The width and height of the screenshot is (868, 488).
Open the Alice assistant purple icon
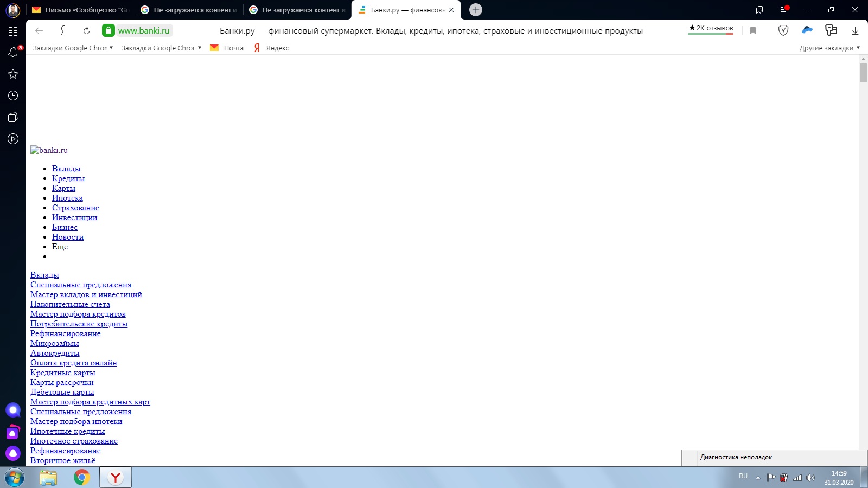[13, 410]
